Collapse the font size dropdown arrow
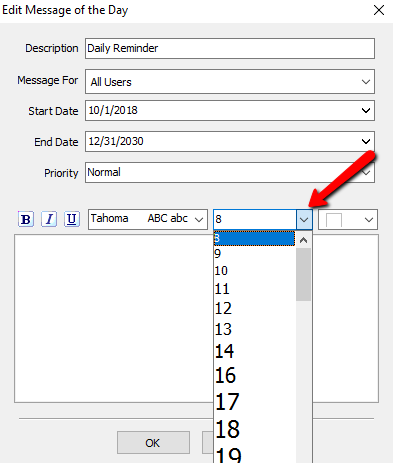The width and height of the screenshot is (393, 463). [x=304, y=219]
